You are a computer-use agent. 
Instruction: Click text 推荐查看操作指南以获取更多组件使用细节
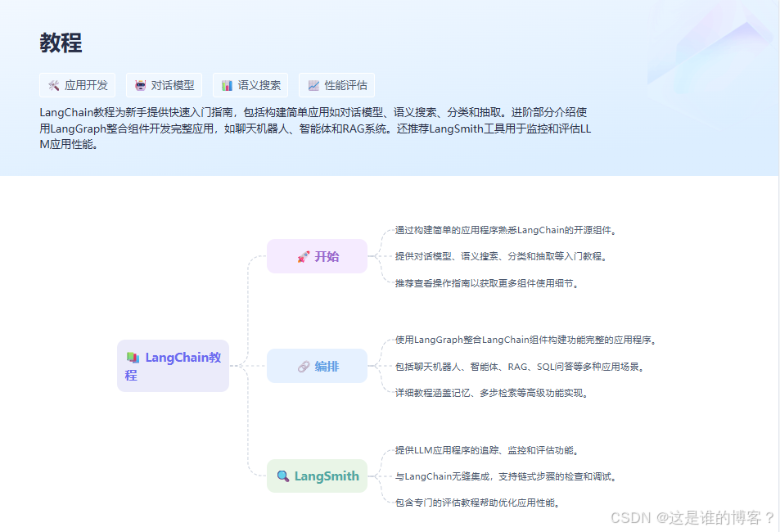487,283
